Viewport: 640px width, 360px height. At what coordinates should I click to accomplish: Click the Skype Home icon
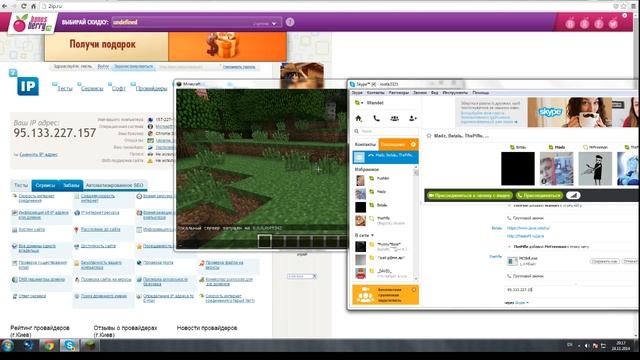pyautogui.click(x=358, y=118)
